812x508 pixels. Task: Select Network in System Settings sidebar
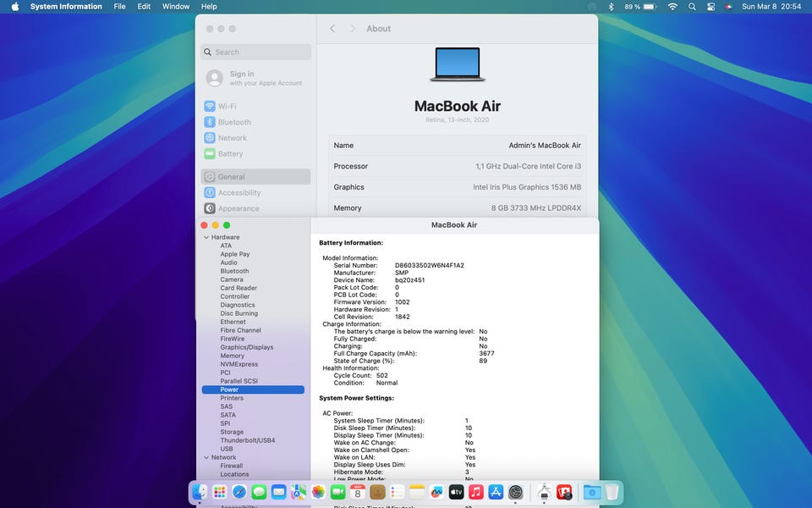255,138
